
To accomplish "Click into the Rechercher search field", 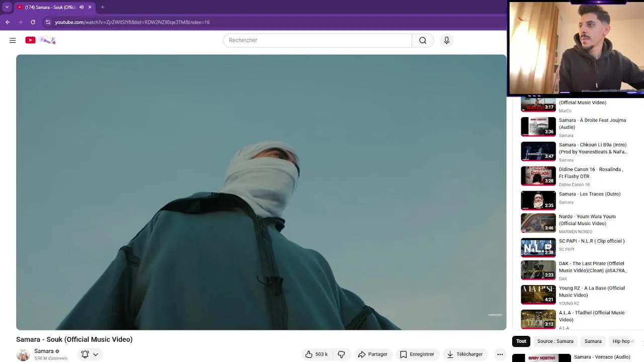I will 317,40.
